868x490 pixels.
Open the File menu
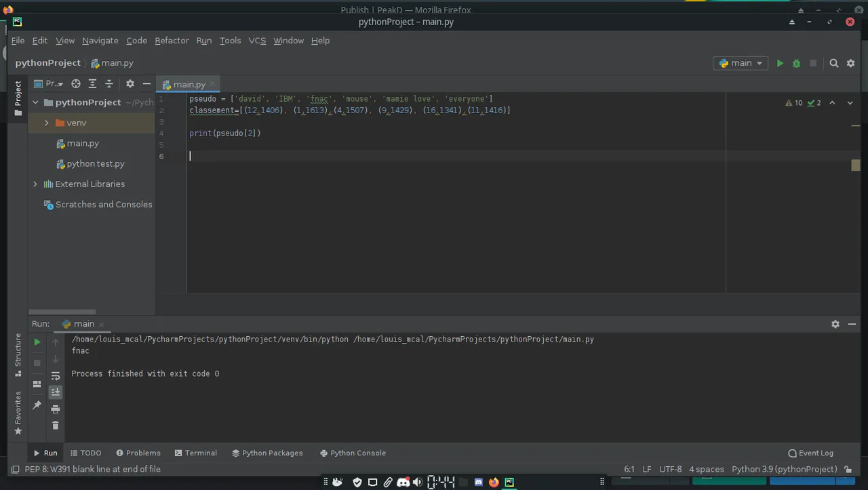pos(18,41)
